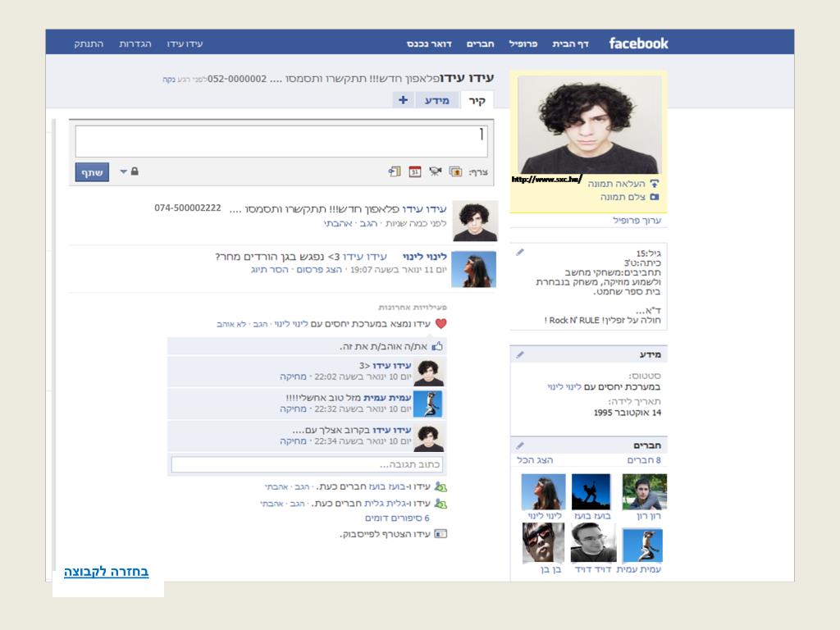The image size is (840, 630).
Task: Click לא אוהב unlike on relationship story
Action: click(x=231, y=324)
